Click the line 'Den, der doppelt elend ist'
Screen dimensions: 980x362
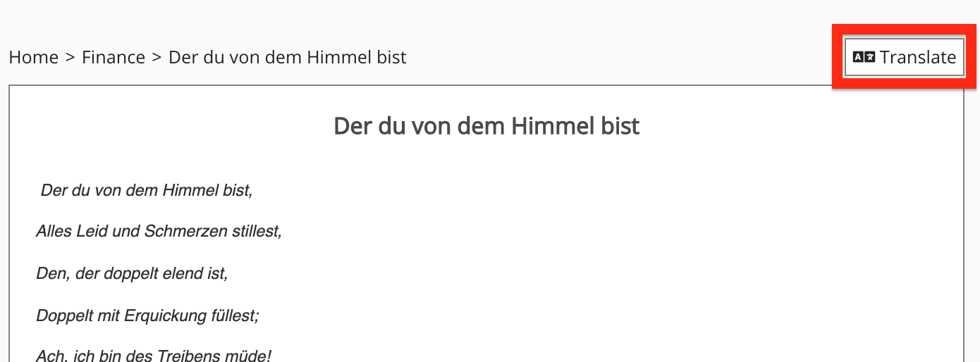pos(132,273)
